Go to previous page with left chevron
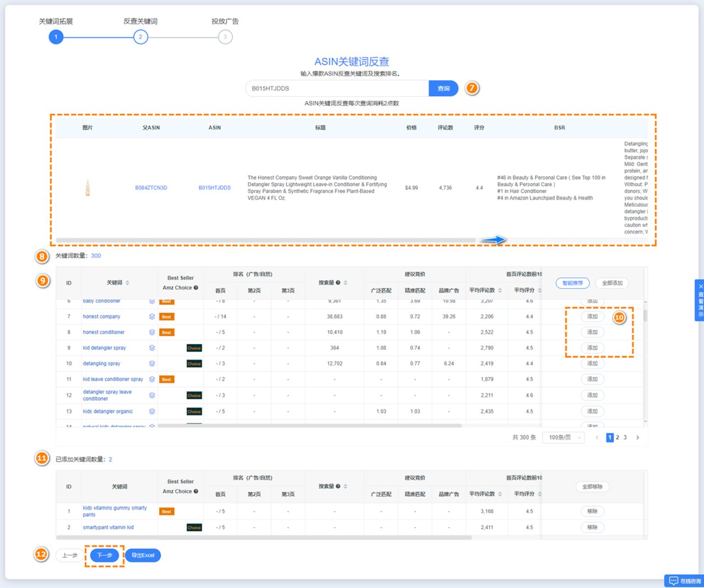Viewport: 704px width, 588px height. click(597, 438)
